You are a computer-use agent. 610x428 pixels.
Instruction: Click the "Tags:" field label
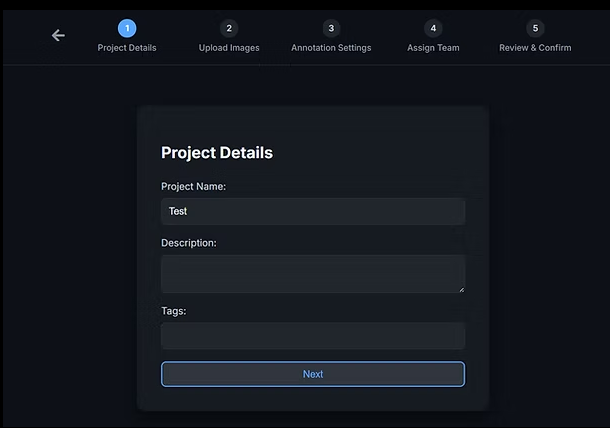(174, 311)
